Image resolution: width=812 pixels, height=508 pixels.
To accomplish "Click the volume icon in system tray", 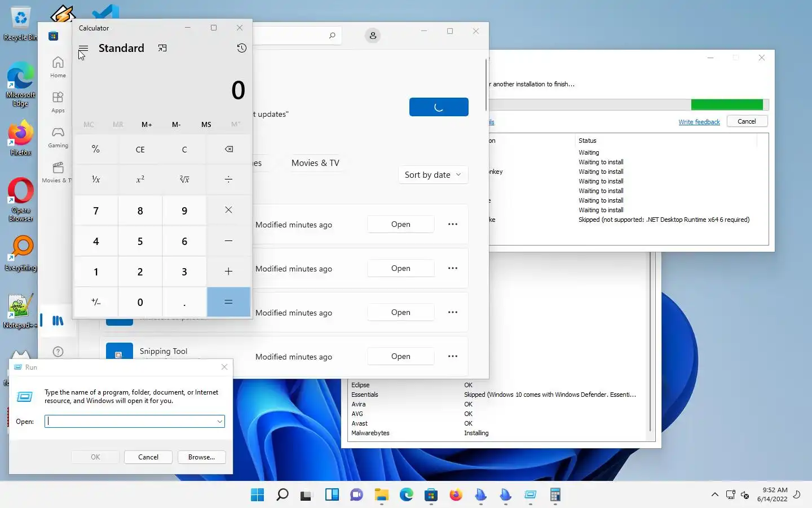I will [x=745, y=495].
